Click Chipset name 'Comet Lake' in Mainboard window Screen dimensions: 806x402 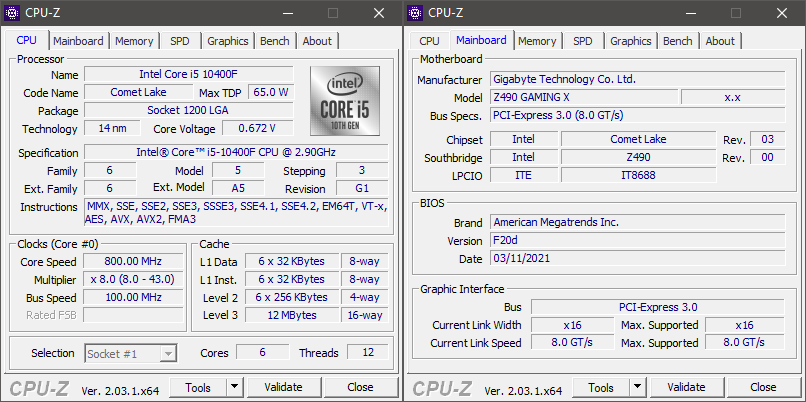pos(638,139)
